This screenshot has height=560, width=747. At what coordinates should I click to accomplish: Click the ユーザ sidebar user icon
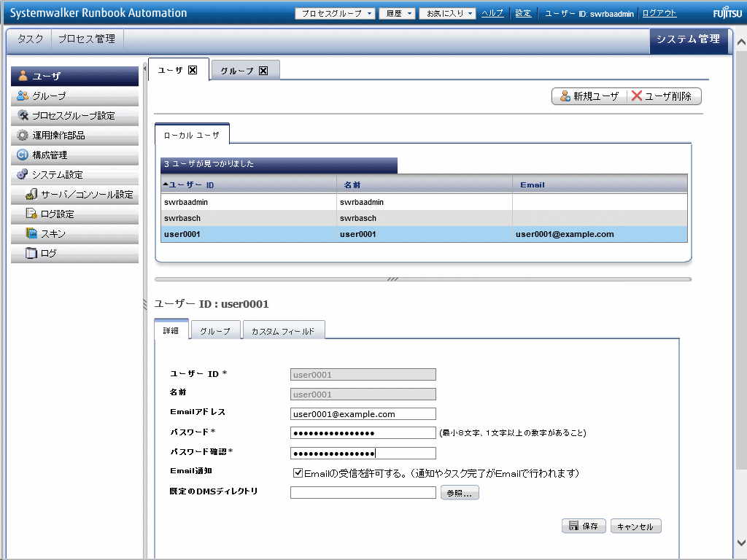23,76
